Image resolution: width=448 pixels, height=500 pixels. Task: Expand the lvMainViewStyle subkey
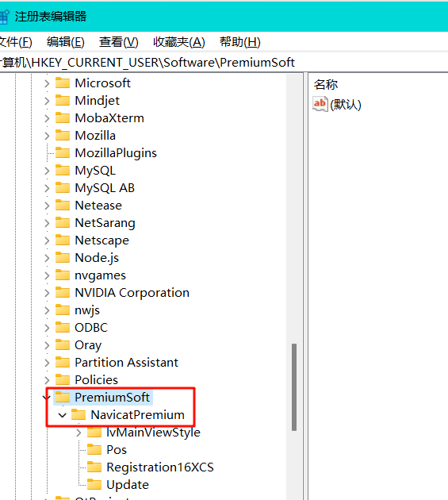78,433
